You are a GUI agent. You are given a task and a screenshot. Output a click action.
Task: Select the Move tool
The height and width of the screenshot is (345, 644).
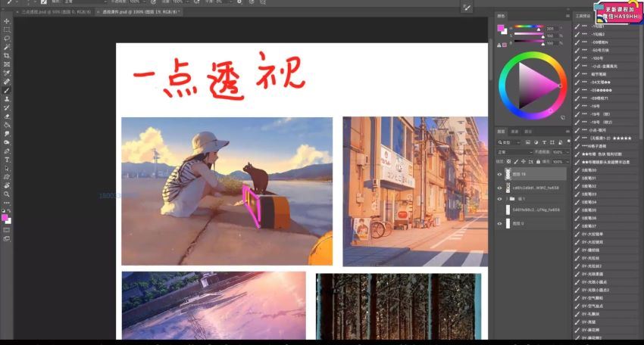tap(7, 21)
